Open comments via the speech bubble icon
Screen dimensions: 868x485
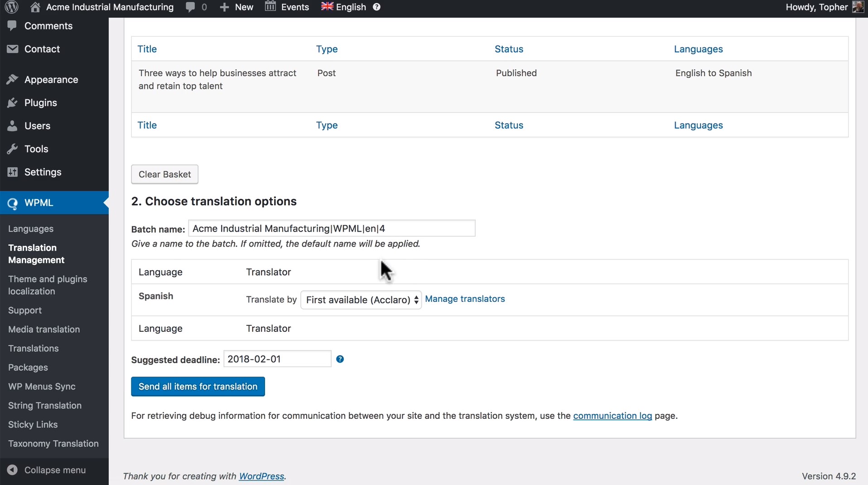[x=190, y=7]
